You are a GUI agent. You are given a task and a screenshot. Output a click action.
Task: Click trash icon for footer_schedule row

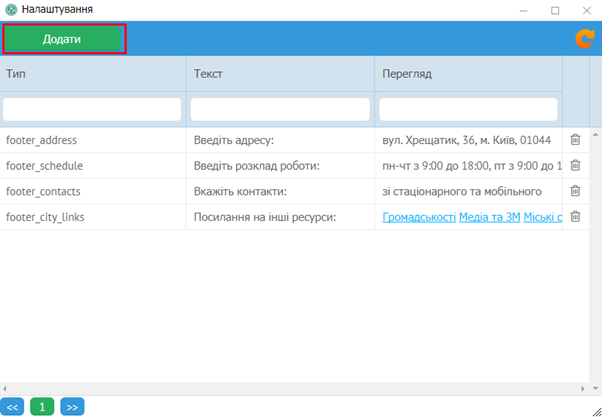tap(575, 166)
